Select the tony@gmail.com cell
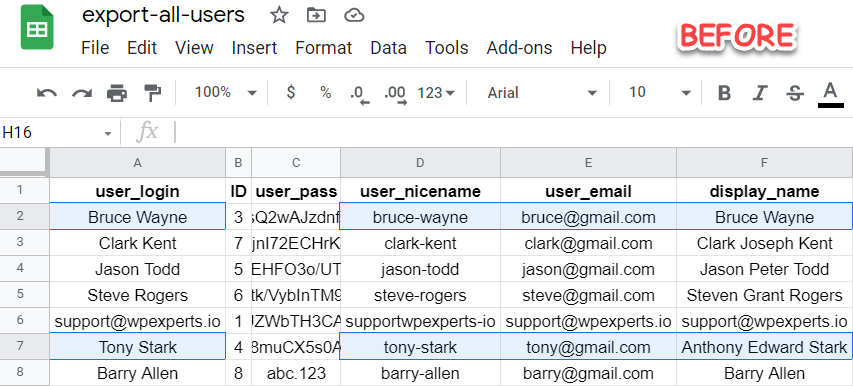853x386 pixels. (x=589, y=347)
